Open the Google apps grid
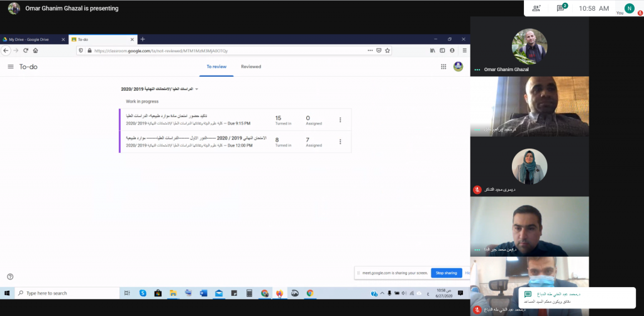This screenshot has width=644, height=316. (x=443, y=67)
